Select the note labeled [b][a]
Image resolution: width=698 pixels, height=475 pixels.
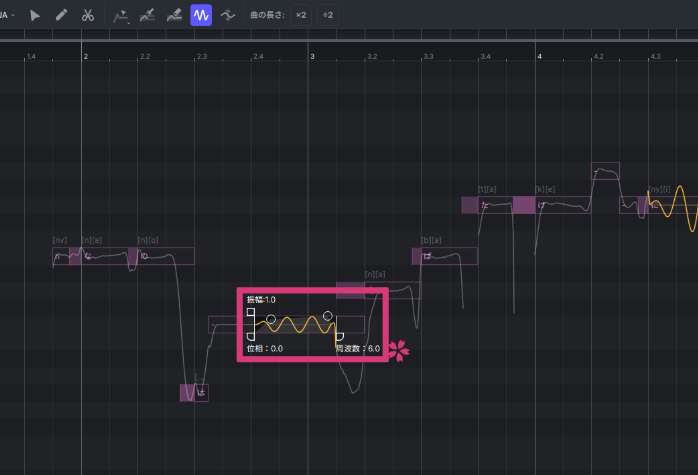pos(444,256)
